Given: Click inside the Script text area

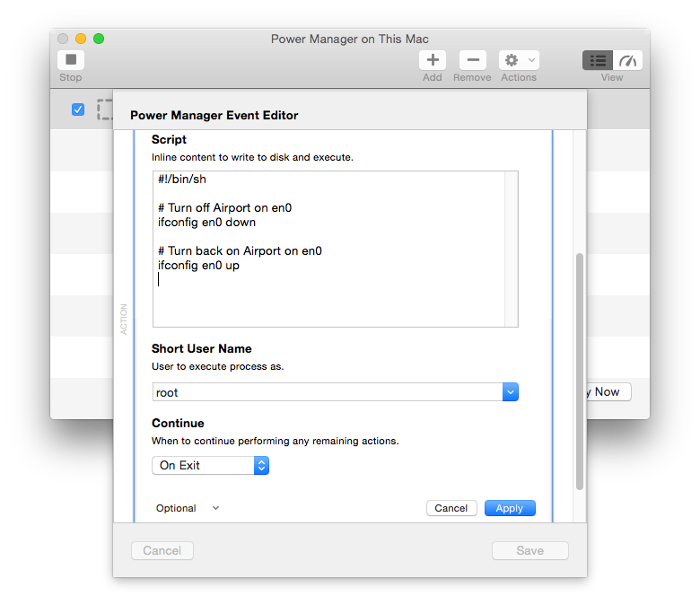Looking at the screenshot, I should pos(335,250).
